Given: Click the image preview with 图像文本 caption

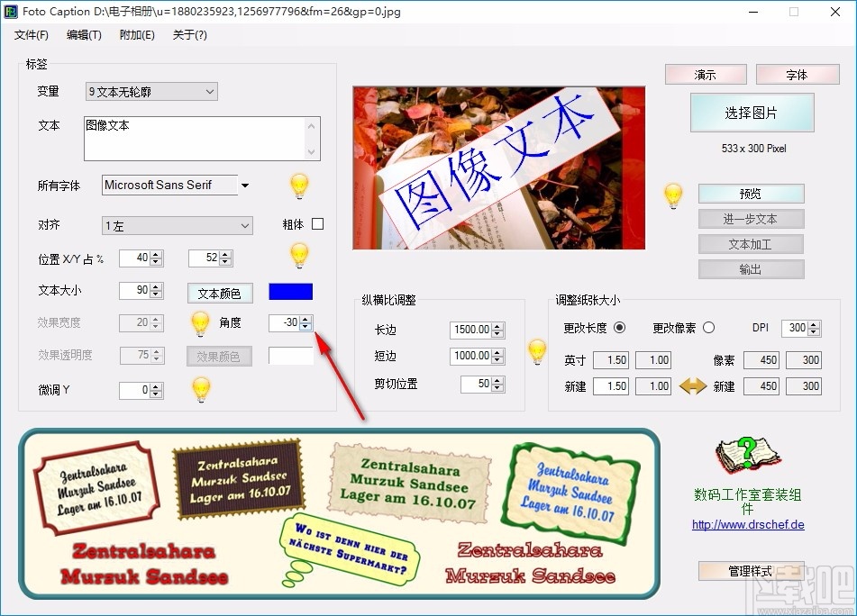Looking at the screenshot, I should pyautogui.click(x=498, y=168).
